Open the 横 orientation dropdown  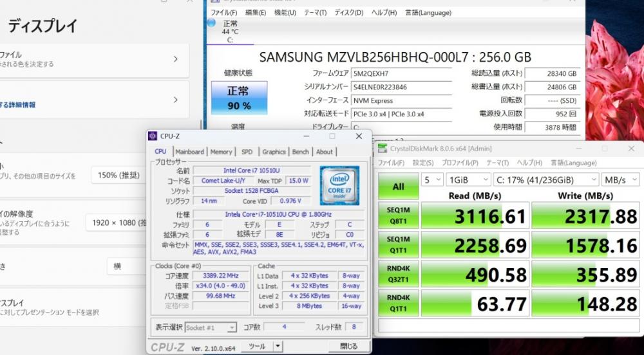[126, 266]
